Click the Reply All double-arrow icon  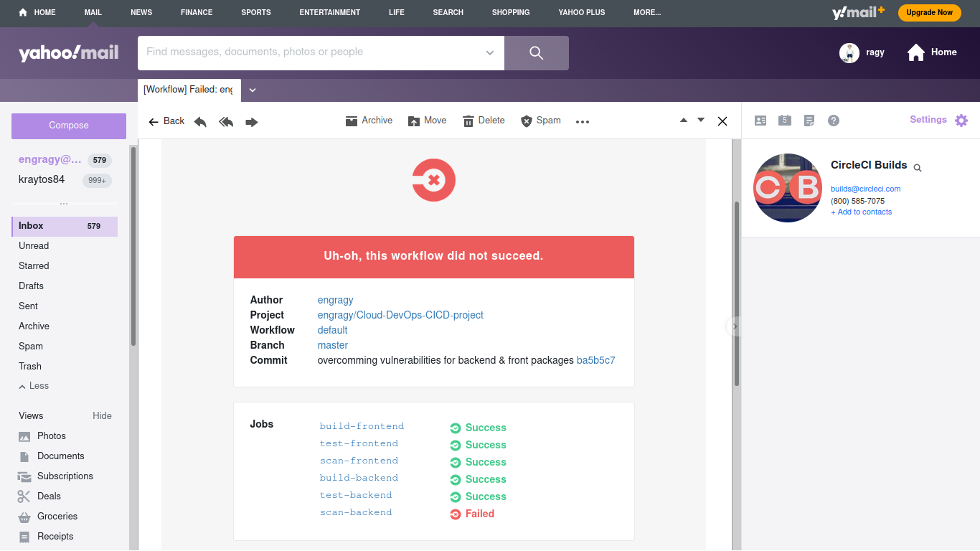click(226, 122)
